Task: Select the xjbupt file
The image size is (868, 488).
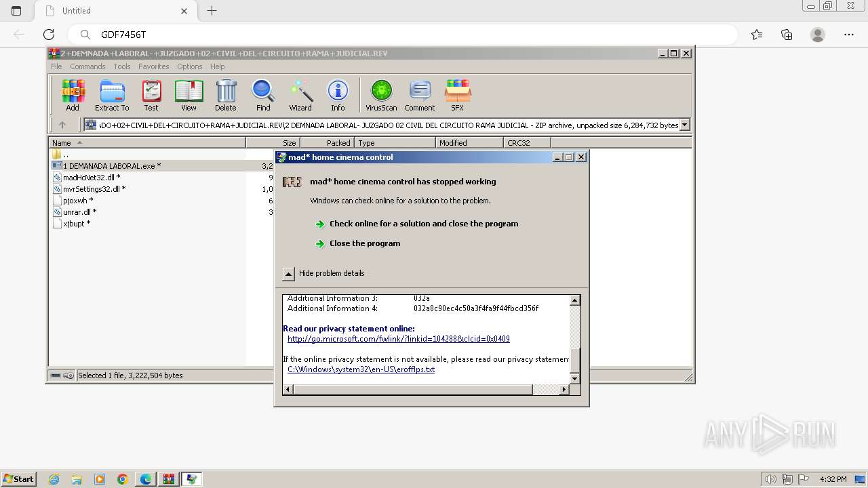Action: click(x=77, y=224)
